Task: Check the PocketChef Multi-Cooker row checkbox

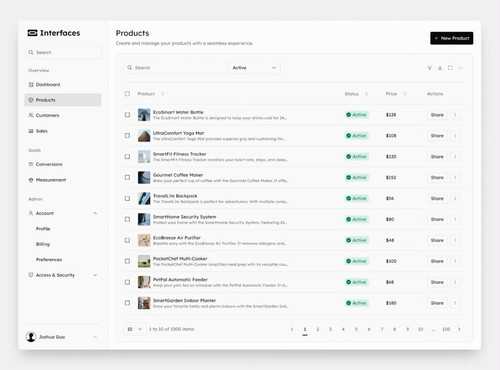Action: coord(127,261)
